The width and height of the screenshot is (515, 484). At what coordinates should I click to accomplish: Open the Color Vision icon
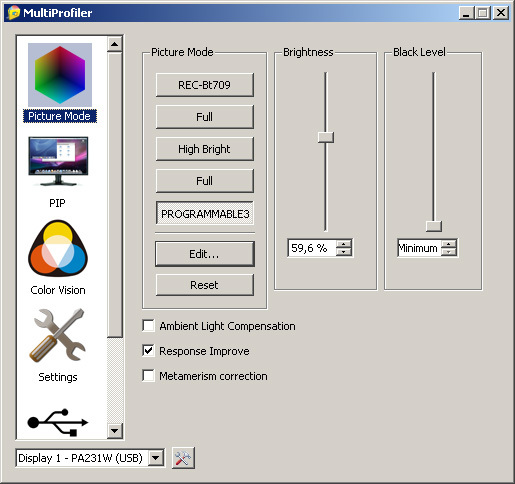click(x=58, y=248)
